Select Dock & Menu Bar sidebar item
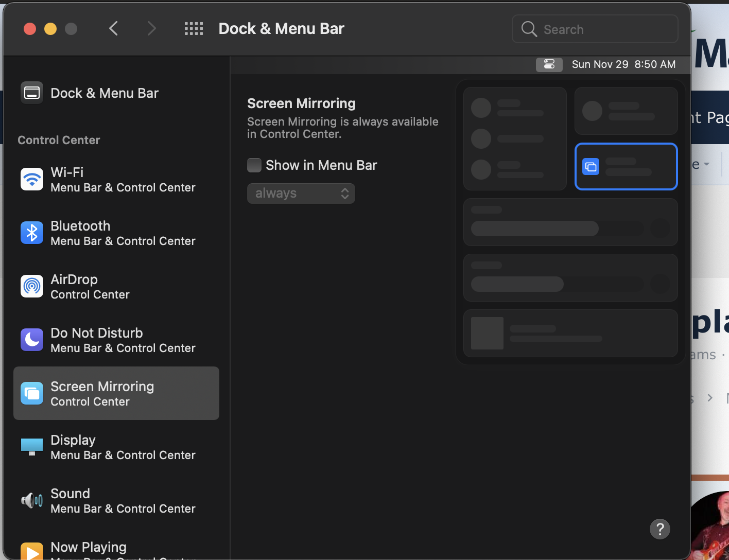 pyautogui.click(x=105, y=93)
